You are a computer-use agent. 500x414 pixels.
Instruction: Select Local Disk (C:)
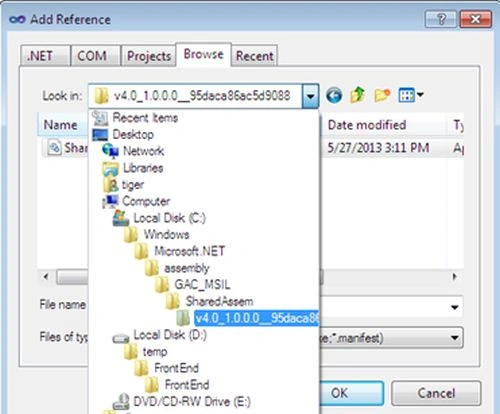pos(170,218)
